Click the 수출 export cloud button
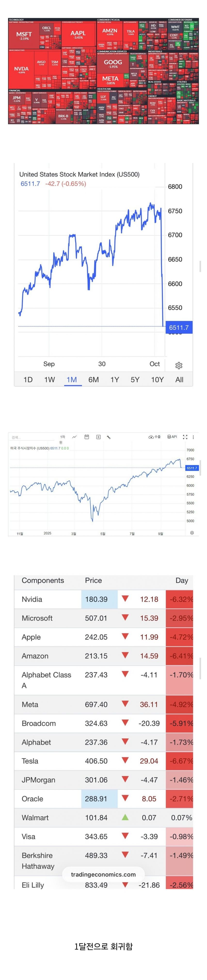Image resolution: width=207 pixels, height=980 pixels. pos(155,437)
